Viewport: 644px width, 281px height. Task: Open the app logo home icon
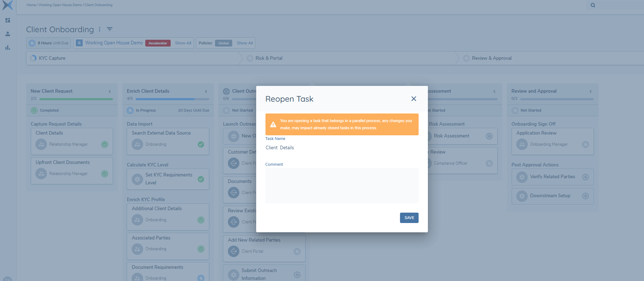click(x=8, y=5)
